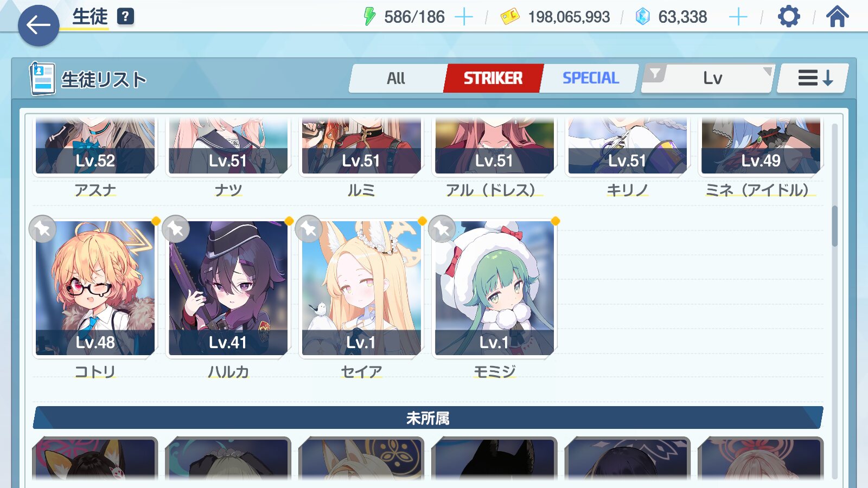
Task: Open アスナ's Lv.52 student card
Action: point(95,146)
